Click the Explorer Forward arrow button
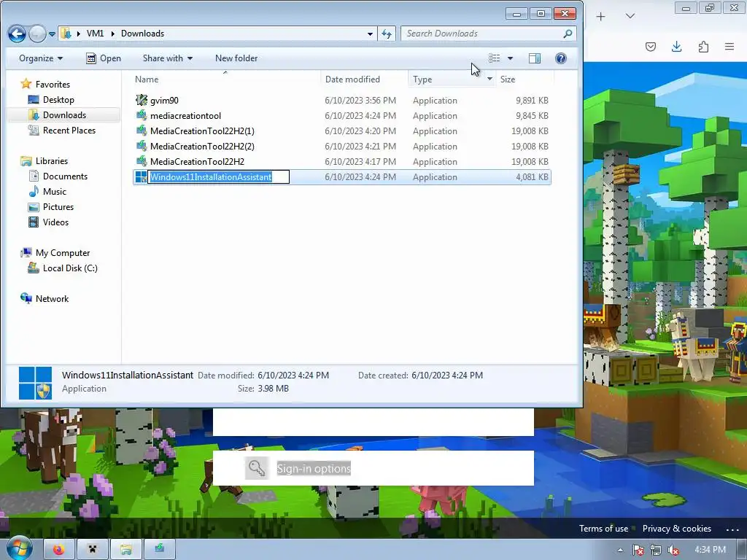The image size is (747, 560). [37, 34]
